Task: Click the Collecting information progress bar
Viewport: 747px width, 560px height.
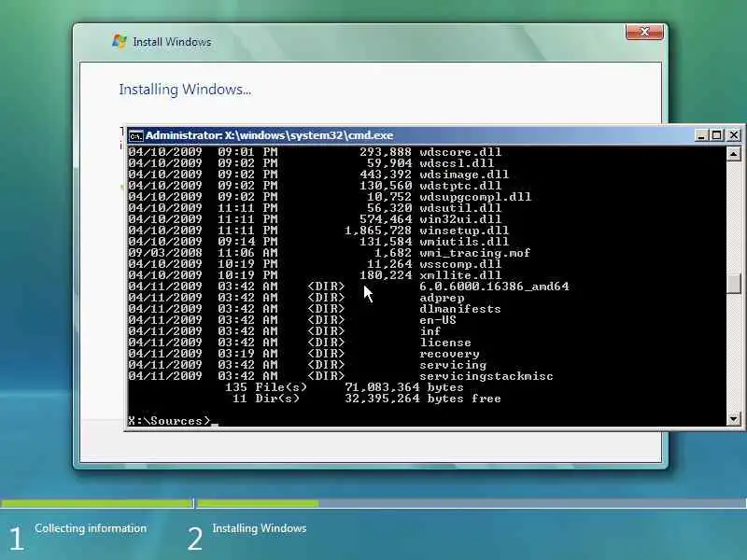Action: [97, 503]
